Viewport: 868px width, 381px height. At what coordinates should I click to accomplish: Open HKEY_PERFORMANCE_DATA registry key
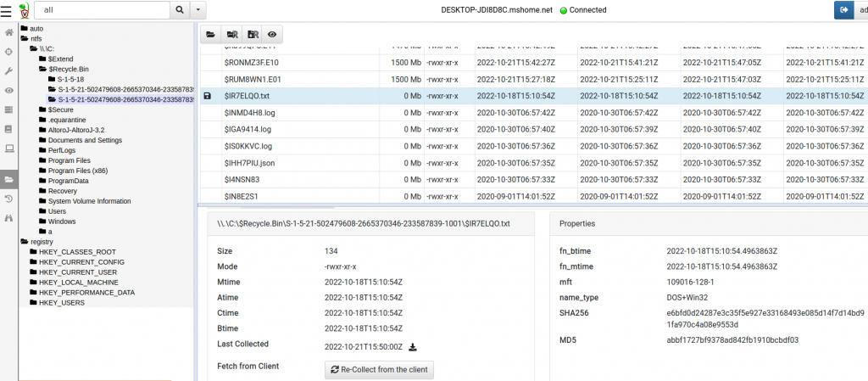(x=82, y=293)
